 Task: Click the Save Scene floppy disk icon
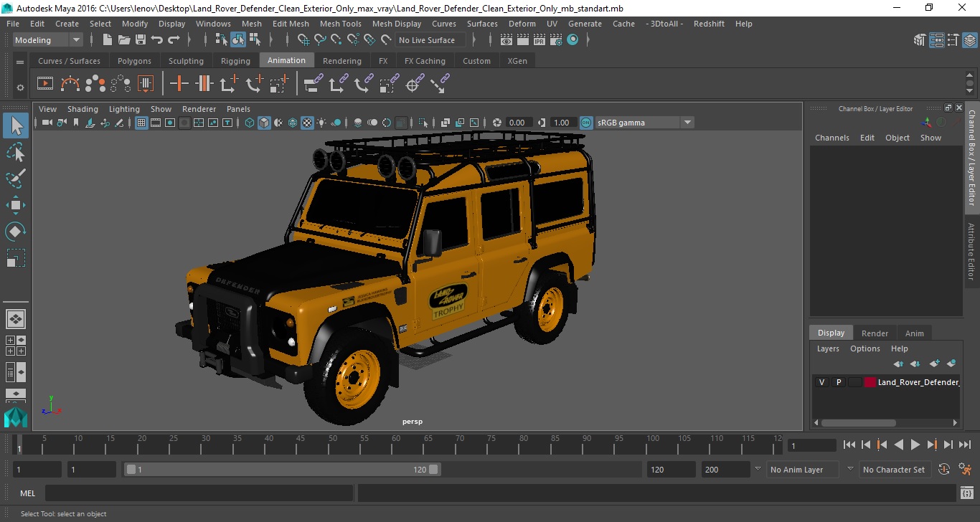point(141,40)
